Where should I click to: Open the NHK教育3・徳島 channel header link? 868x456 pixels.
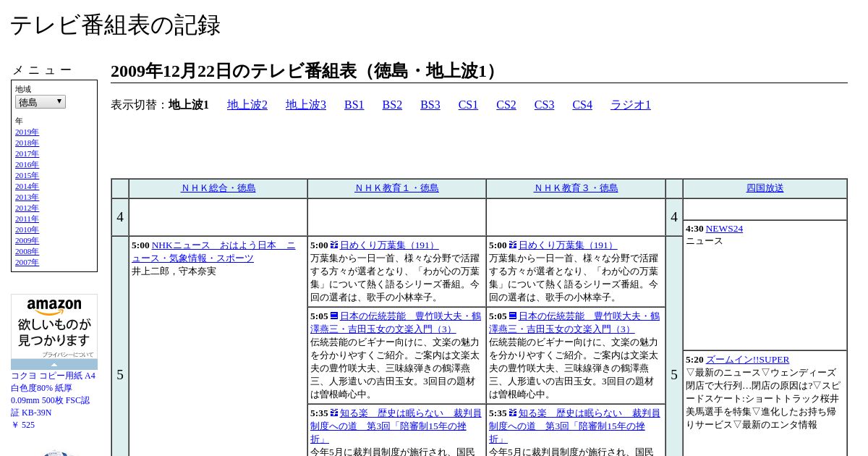576,188
